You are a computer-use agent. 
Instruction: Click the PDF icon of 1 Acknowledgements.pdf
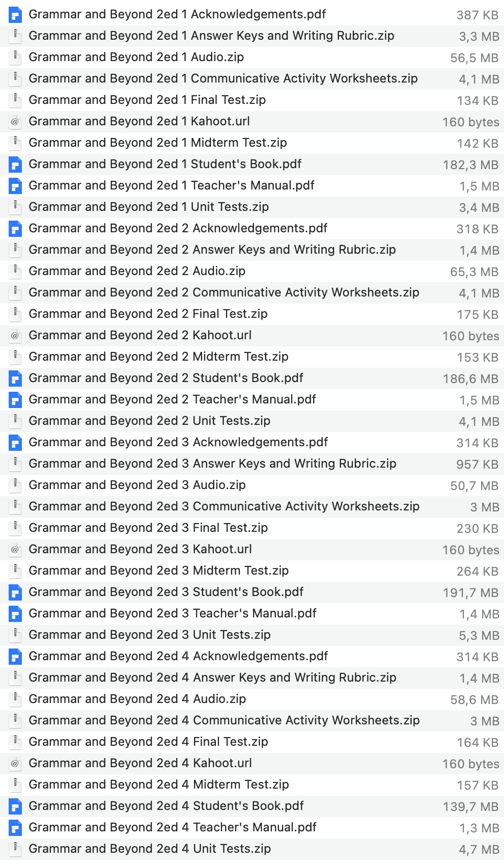(15, 15)
